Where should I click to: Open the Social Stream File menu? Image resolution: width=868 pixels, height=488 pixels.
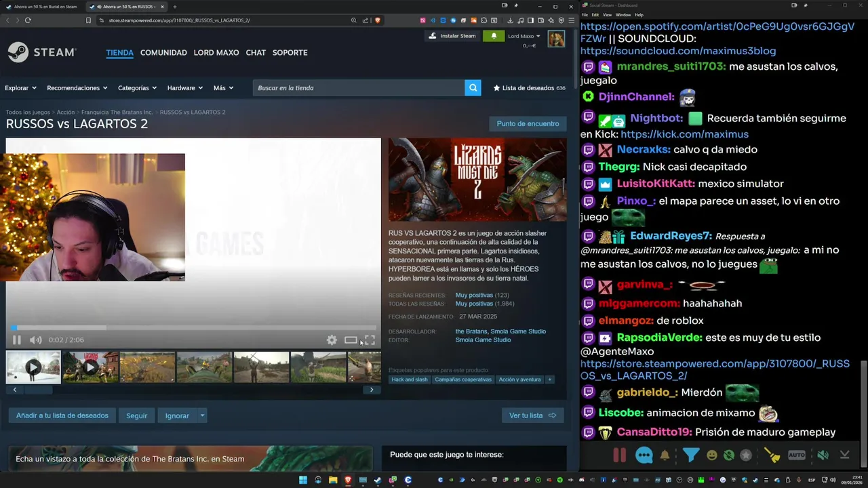point(585,14)
